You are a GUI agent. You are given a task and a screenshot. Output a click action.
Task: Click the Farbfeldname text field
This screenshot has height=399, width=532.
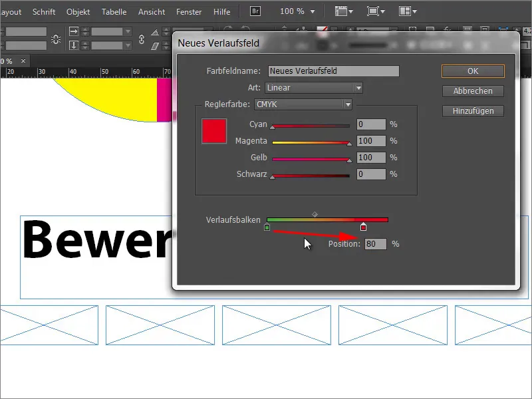click(x=334, y=71)
